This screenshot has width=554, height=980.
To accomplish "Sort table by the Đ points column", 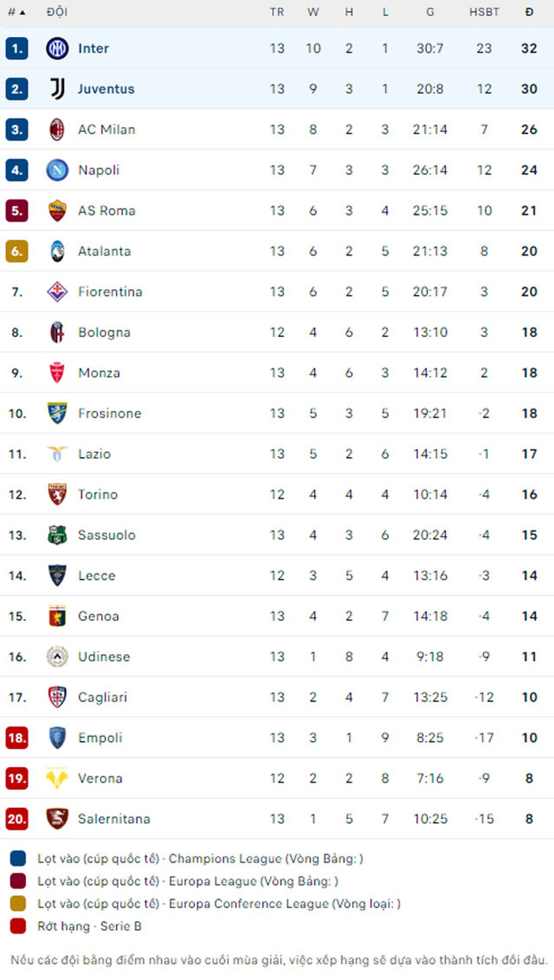I will coord(529,12).
